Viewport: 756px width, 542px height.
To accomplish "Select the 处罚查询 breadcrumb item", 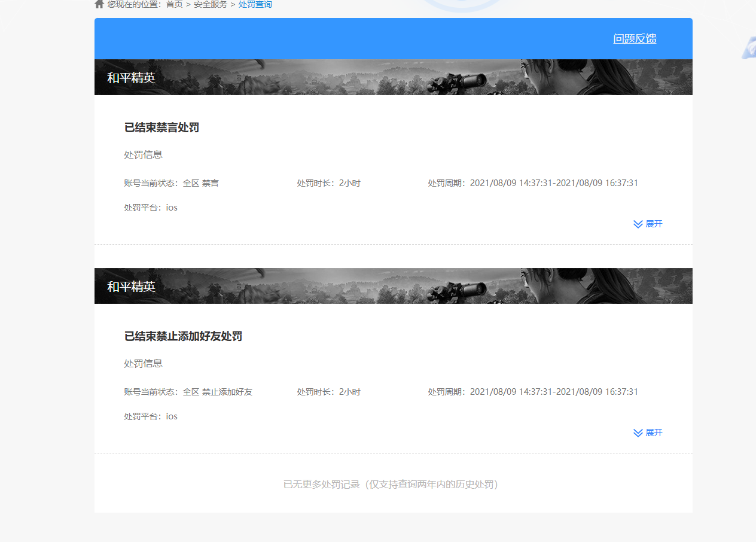I will (255, 5).
